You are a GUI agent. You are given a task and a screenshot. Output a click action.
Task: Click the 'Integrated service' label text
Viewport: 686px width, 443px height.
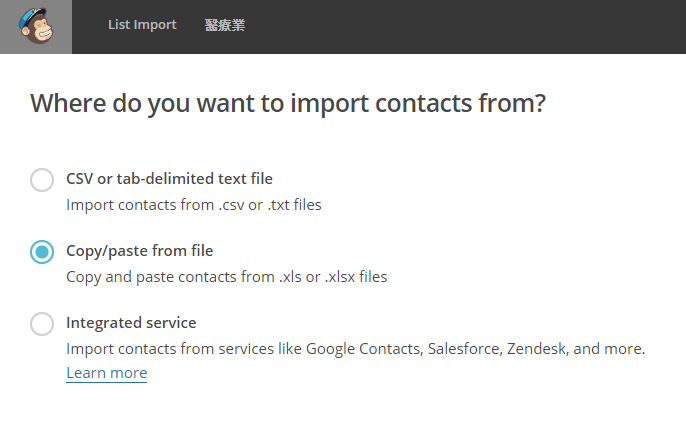[131, 323]
